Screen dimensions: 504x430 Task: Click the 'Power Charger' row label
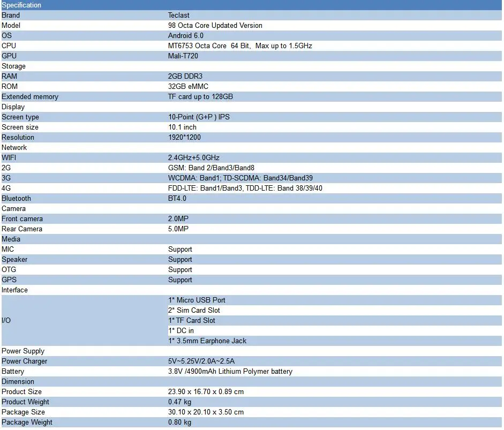tap(25, 361)
